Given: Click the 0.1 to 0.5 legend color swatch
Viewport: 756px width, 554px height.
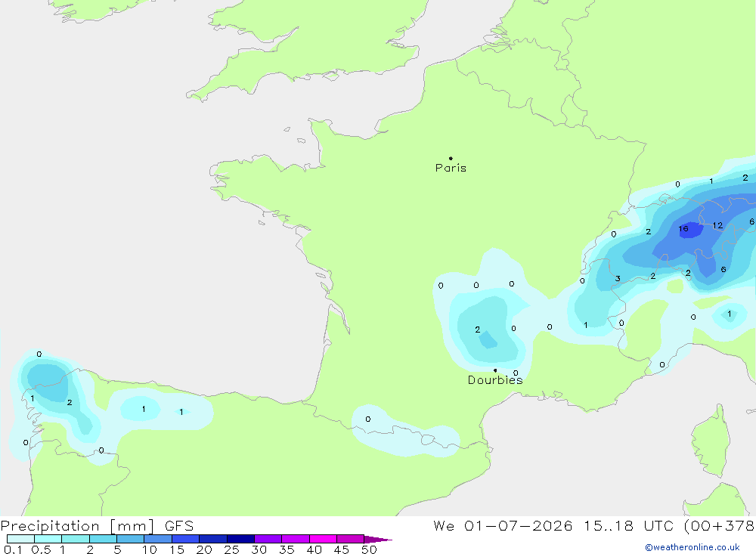Looking at the screenshot, I should click(20, 539).
